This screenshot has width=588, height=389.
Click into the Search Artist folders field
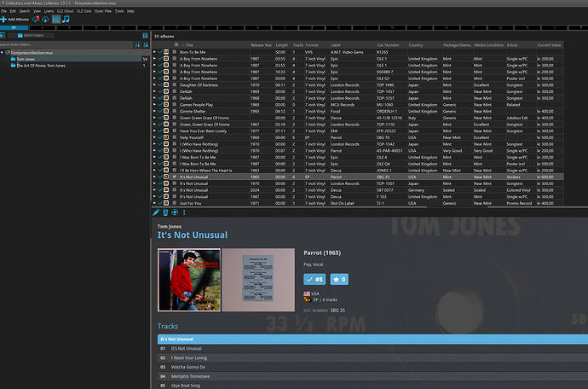coord(66,44)
